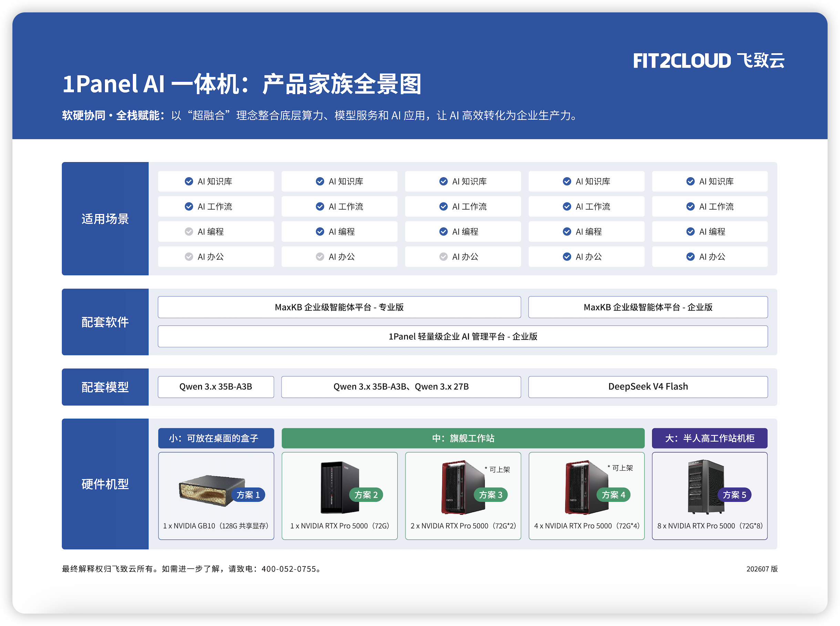The height and width of the screenshot is (626, 840).
Task: Click the AI 工作流 text in the fifth scenario column
Action: coord(717,207)
